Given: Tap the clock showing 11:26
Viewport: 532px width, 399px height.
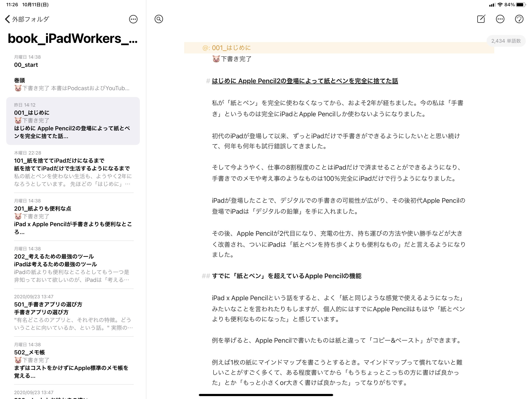Looking at the screenshot, I should 12,4.
